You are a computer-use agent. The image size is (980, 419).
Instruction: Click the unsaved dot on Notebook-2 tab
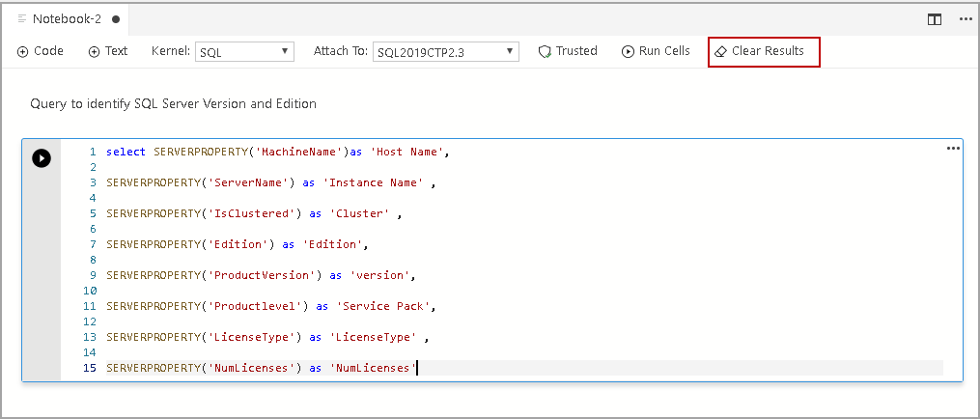pyautogui.click(x=116, y=18)
